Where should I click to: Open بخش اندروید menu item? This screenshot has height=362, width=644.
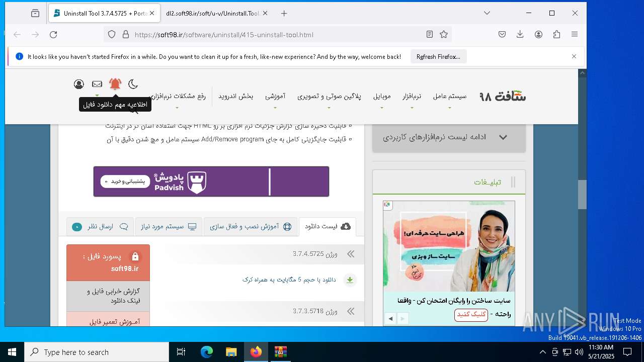(x=235, y=96)
